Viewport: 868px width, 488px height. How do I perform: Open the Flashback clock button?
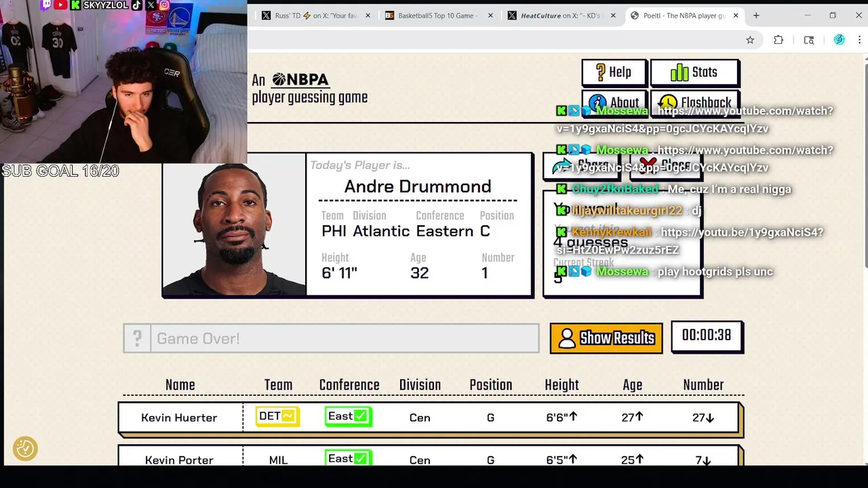coord(694,103)
